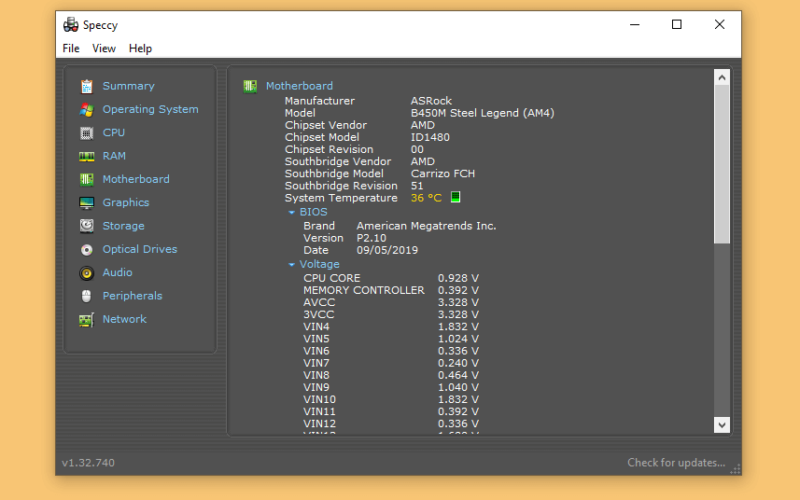Click the Motherboard icon in sidebar
This screenshot has height=500, width=800.
87,180
